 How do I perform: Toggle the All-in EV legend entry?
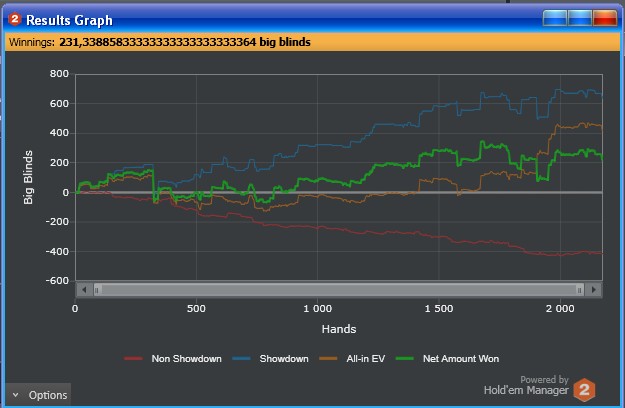tap(352, 359)
